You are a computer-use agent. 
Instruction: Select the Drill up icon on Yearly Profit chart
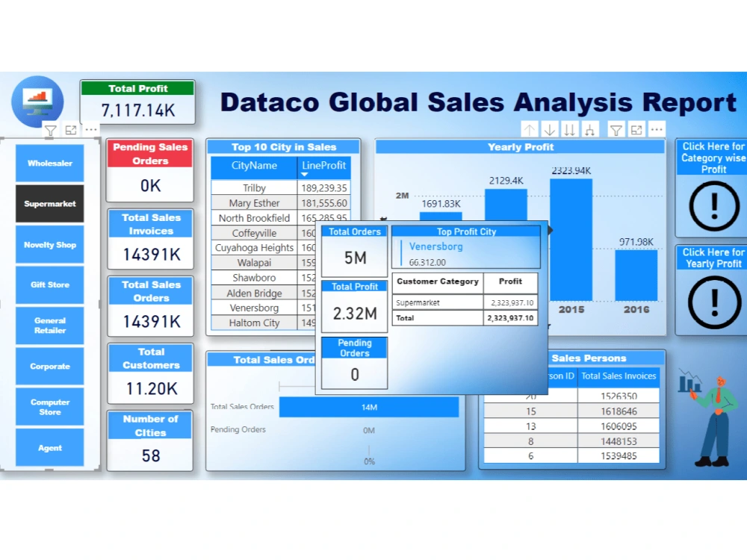tap(529, 128)
